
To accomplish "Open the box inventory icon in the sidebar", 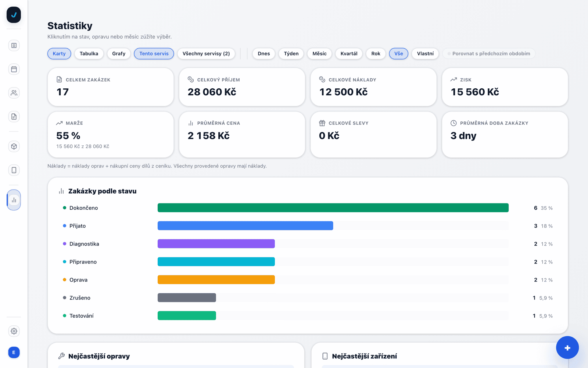I will [x=14, y=146].
